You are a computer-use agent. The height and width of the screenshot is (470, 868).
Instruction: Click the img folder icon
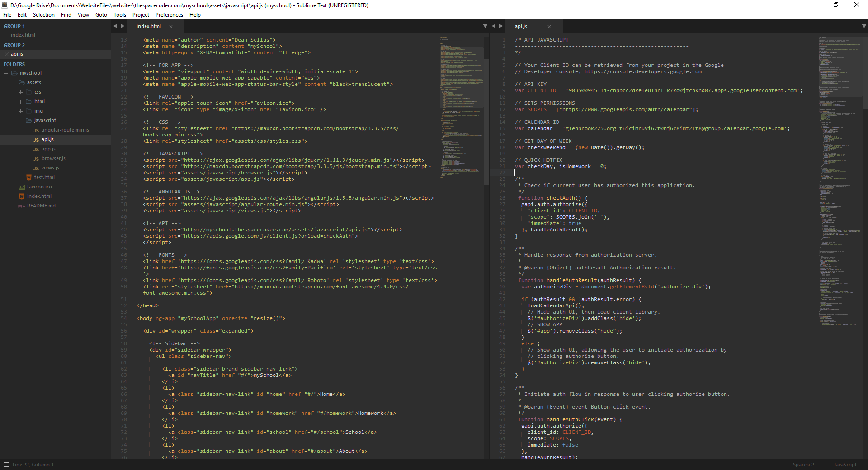tap(29, 111)
